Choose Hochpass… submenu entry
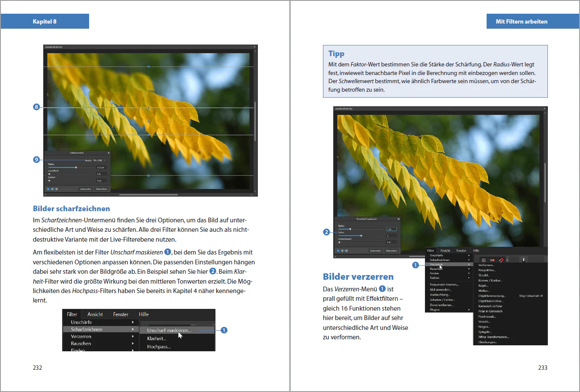The height and width of the screenshot is (392, 580). click(x=159, y=347)
